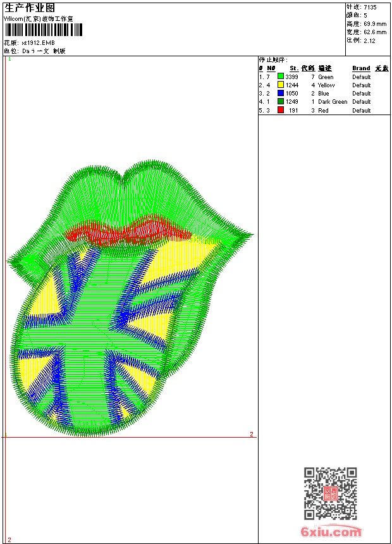Viewport: 392px width, 544px height.
Task: Click the "Default" brand in the Green row
Action: [362, 77]
